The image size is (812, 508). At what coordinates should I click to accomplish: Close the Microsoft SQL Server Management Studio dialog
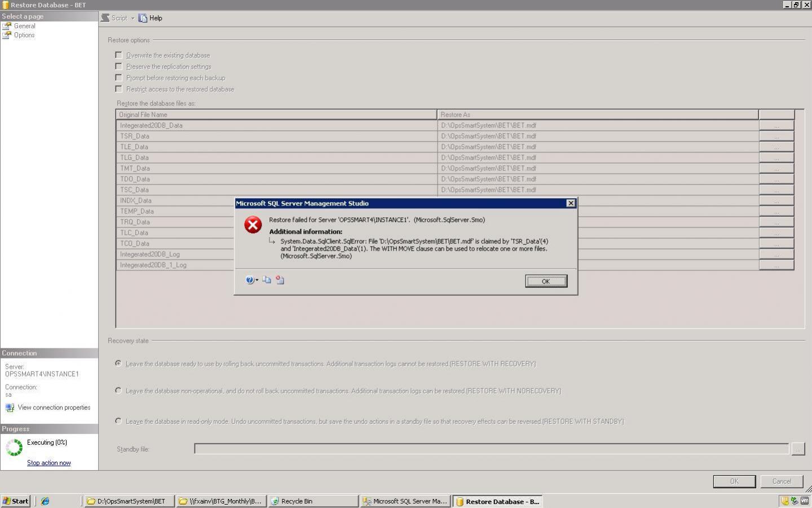point(571,203)
